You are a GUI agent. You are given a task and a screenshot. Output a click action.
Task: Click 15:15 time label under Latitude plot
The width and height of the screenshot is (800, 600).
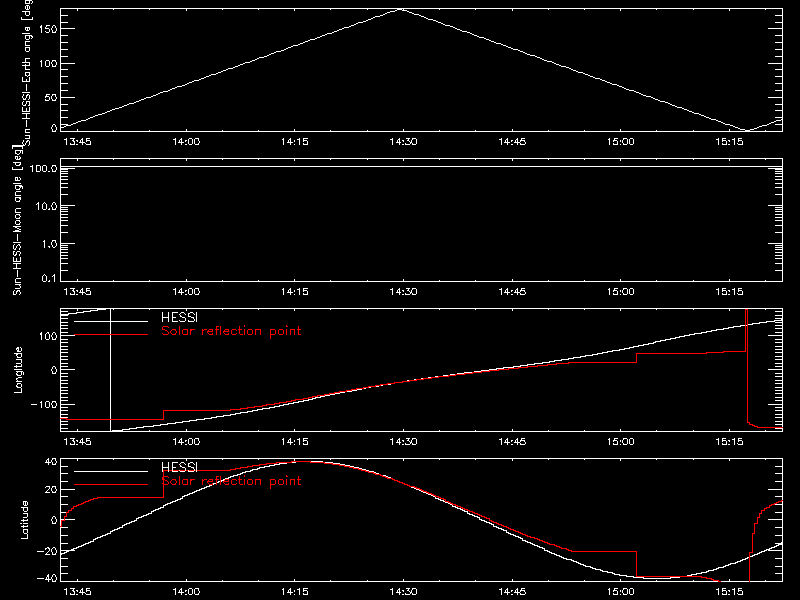click(x=730, y=592)
